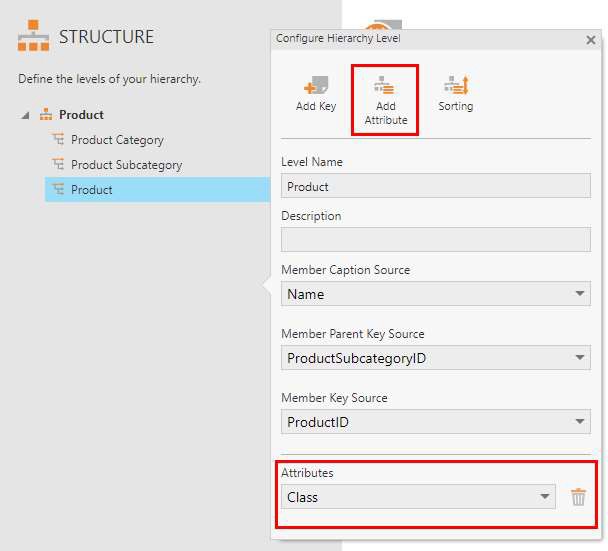
Task: Select the root Product hierarchy label
Action: point(81,115)
